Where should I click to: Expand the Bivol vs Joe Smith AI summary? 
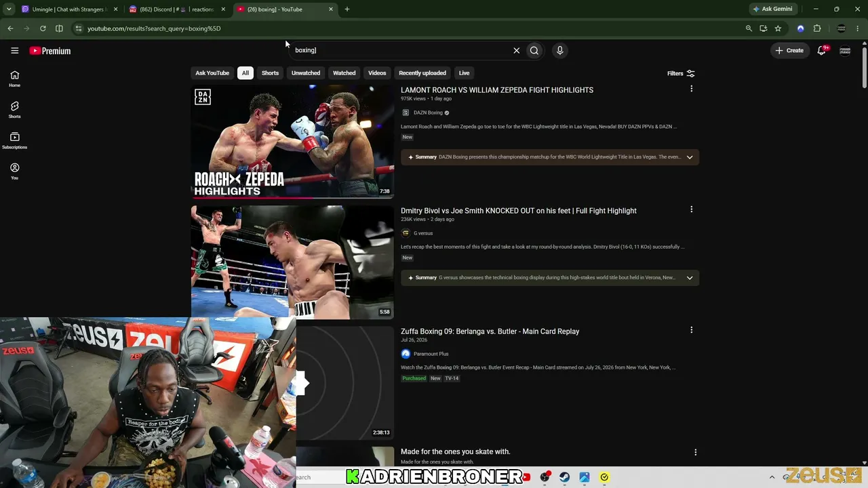[x=690, y=278]
